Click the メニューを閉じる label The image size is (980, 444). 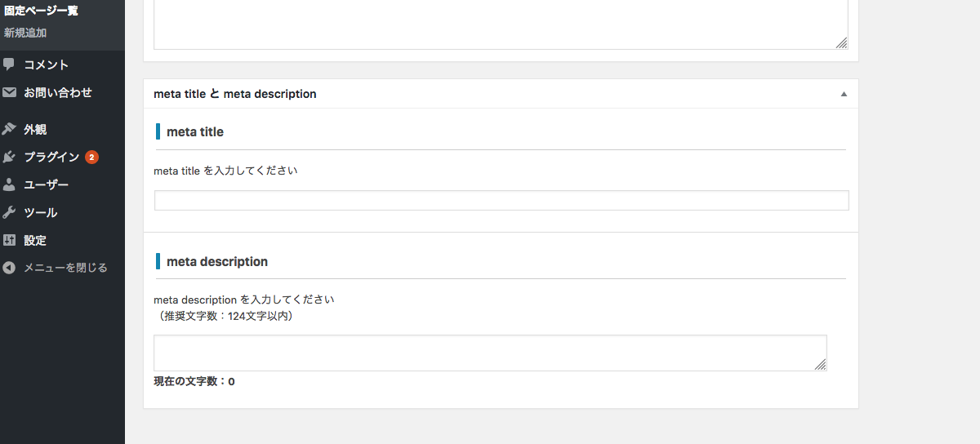tap(65, 268)
